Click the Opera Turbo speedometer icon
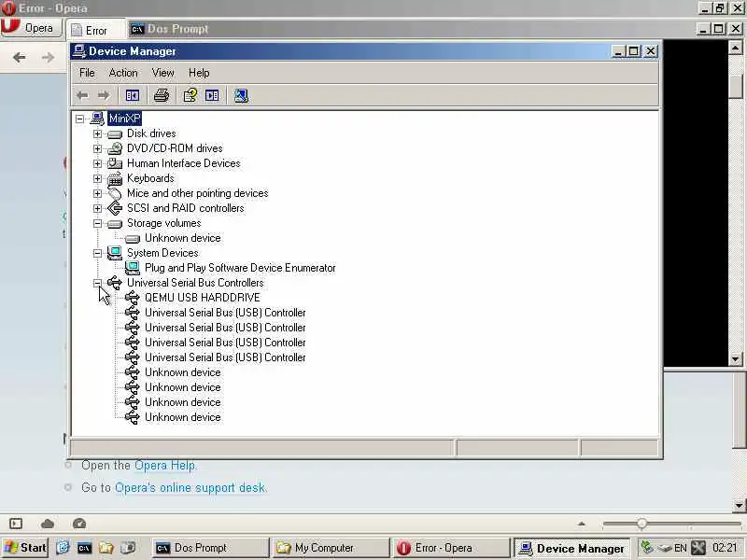Screen dimensions: 747x560 tap(79, 524)
